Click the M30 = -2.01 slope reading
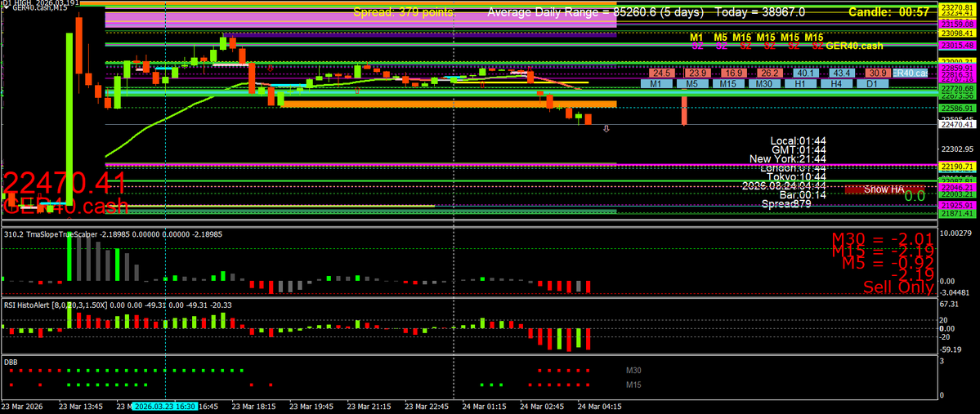This screenshot has height=414, width=980. [x=883, y=238]
